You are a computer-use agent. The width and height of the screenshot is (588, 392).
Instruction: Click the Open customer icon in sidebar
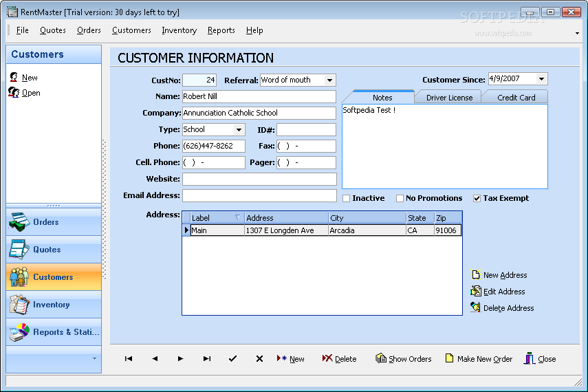click(14, 93)
